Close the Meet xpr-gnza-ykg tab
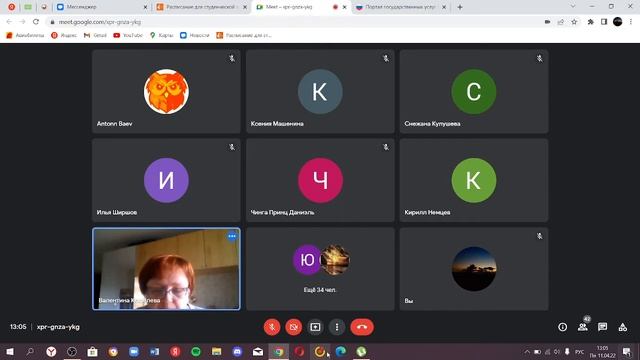This screenshot has height=360, width=640. point(344,7)
